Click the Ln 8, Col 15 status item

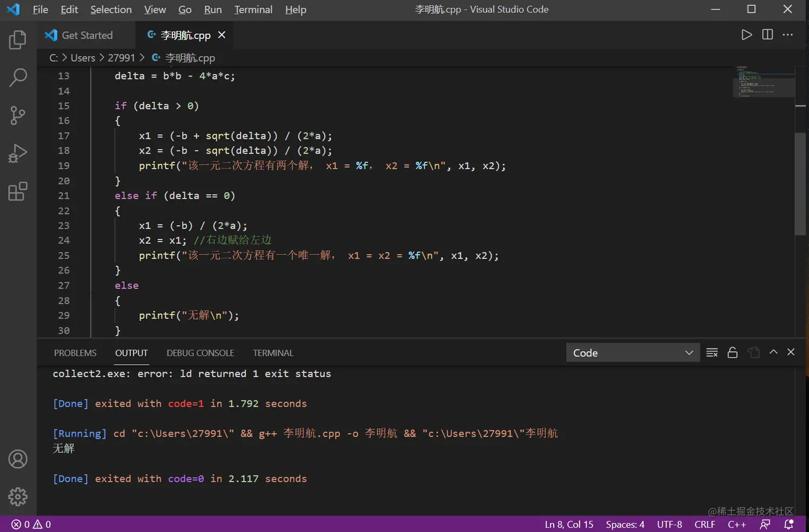569,525
